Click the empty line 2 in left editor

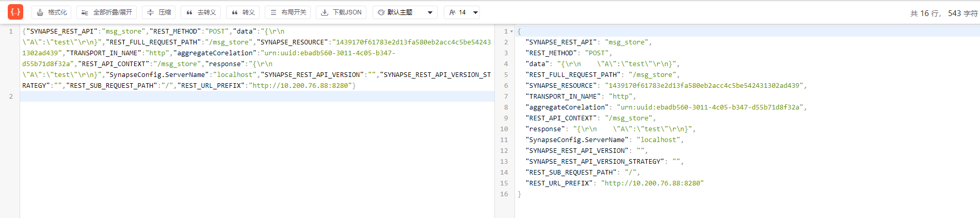tap(257, 97)
